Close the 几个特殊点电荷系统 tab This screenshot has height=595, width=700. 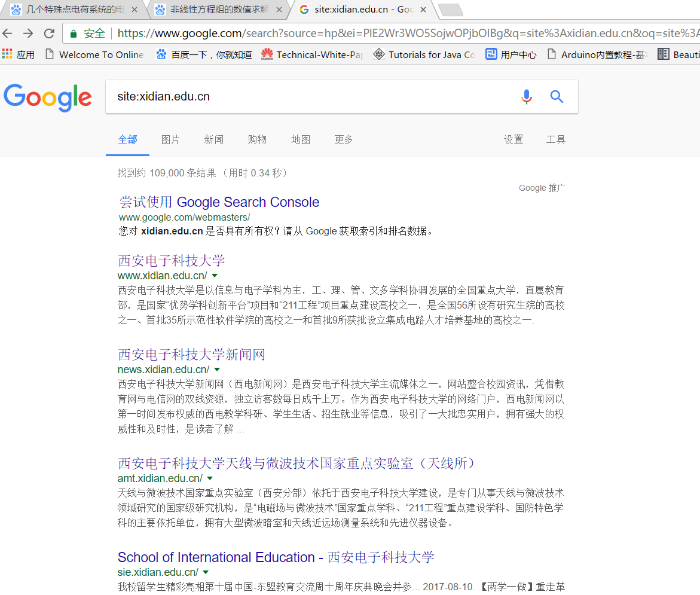click(x=135, y=10)
